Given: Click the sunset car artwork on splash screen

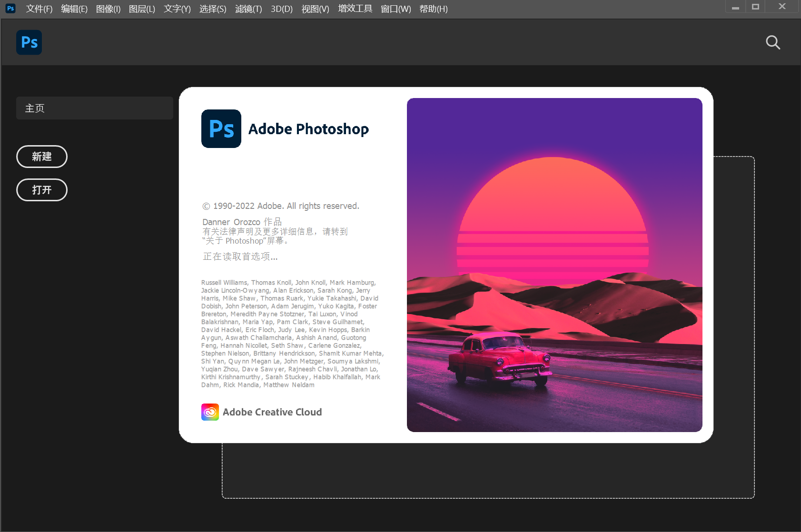Looking at the screenshot, I should 554,264.
